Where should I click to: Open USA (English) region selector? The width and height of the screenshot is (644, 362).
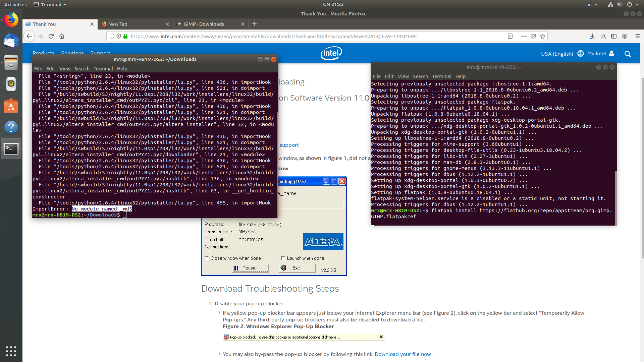tap(562, 54)
